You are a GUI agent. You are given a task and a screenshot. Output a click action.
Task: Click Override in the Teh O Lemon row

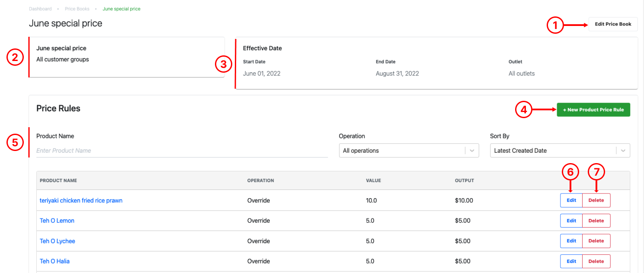pyautogui.click(x=259, y=221)
